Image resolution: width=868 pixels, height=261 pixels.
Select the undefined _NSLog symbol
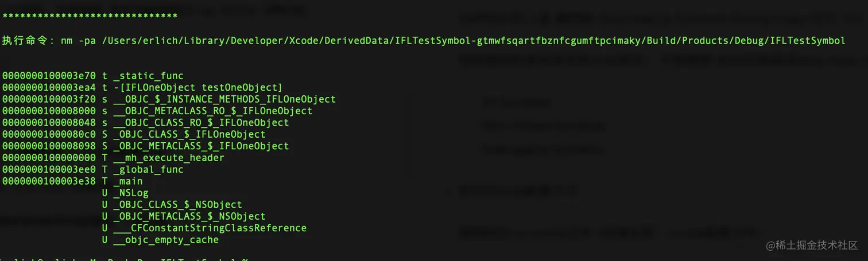click(x=131, y=193)
